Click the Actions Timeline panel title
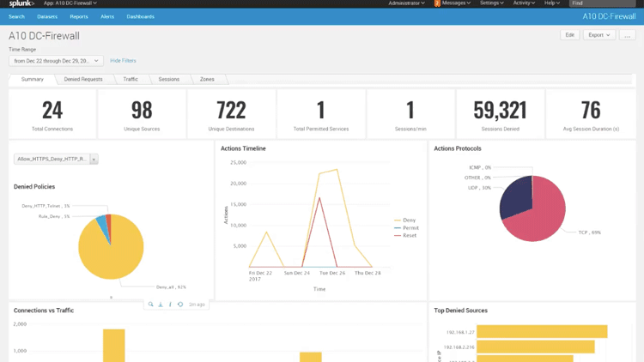Image resolution: width=644 pixels, height=362 pixels. pyautogui.click(x=243, y=148)
